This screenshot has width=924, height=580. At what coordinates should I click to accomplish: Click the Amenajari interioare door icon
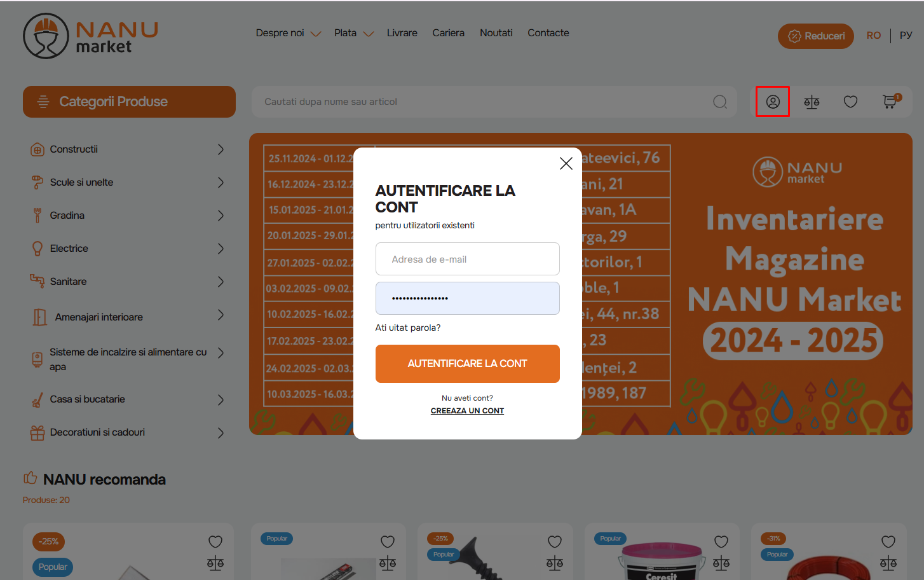pos(39,317)
